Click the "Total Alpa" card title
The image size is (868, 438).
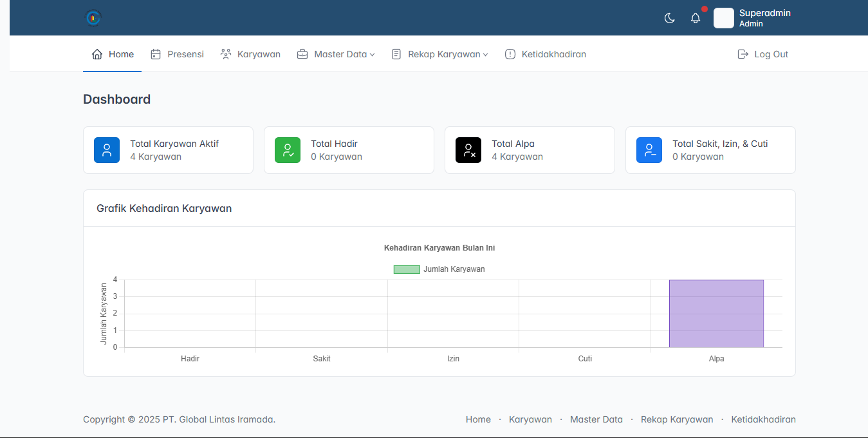point(513,144)
